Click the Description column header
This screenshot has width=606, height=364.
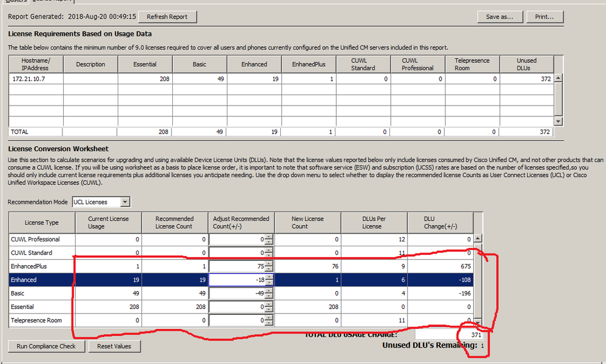[x=90, y=64]
